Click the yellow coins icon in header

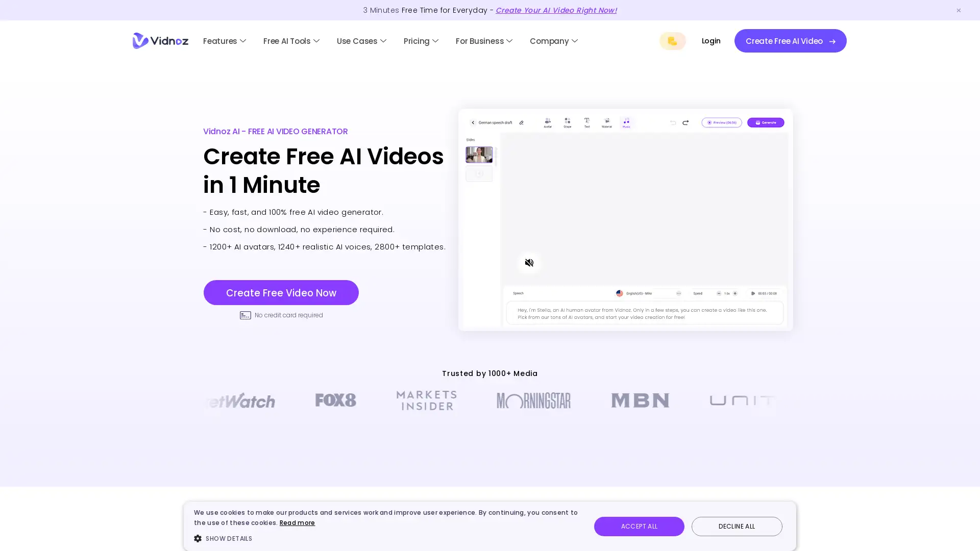(x=672, y=41)
